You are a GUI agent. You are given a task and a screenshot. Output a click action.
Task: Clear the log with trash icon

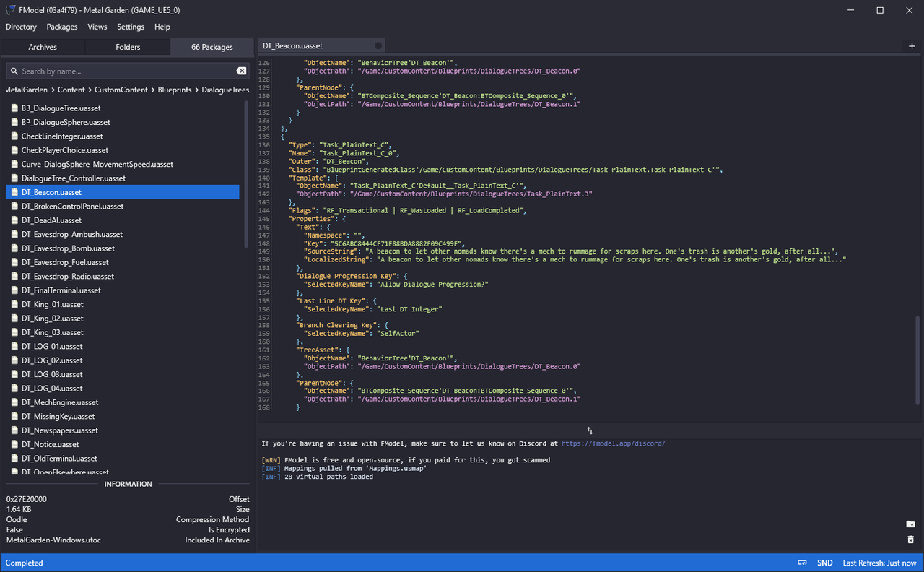click(910, 539)
